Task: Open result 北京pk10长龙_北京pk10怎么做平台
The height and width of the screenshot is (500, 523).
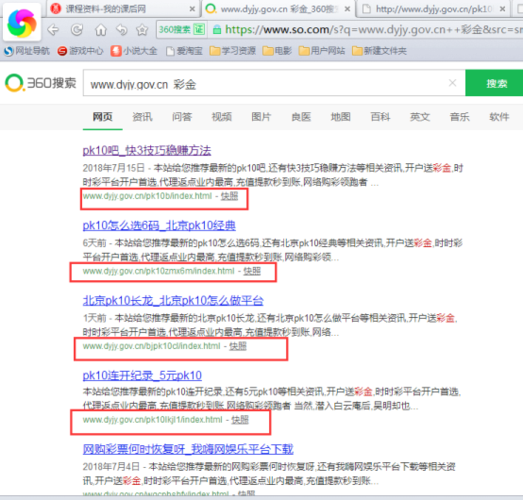Action: [173, 301]
